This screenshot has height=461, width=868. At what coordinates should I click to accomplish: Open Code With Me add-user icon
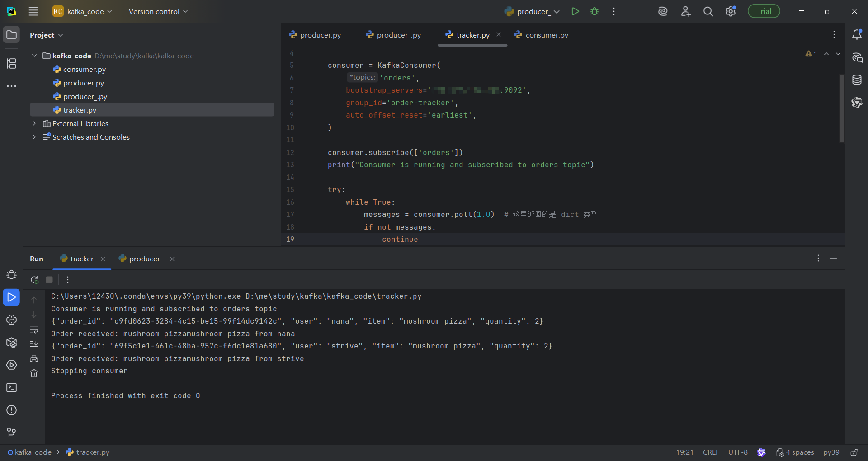[x=686, y=11]
